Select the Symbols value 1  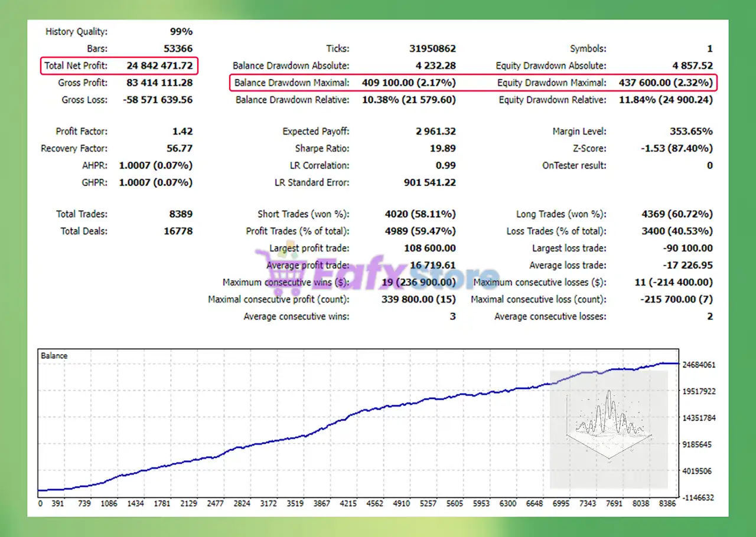pyautogui.click(x=710, y=48)
